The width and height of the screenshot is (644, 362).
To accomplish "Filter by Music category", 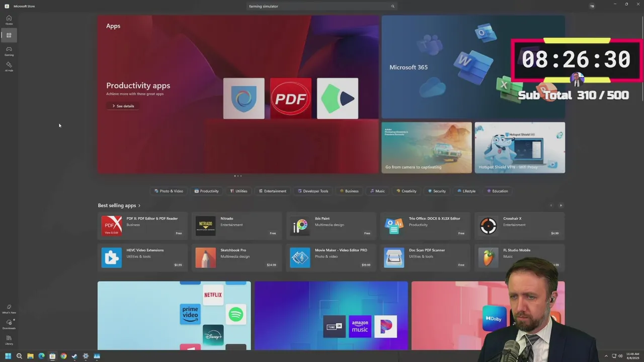I will [x=377, y=191].
